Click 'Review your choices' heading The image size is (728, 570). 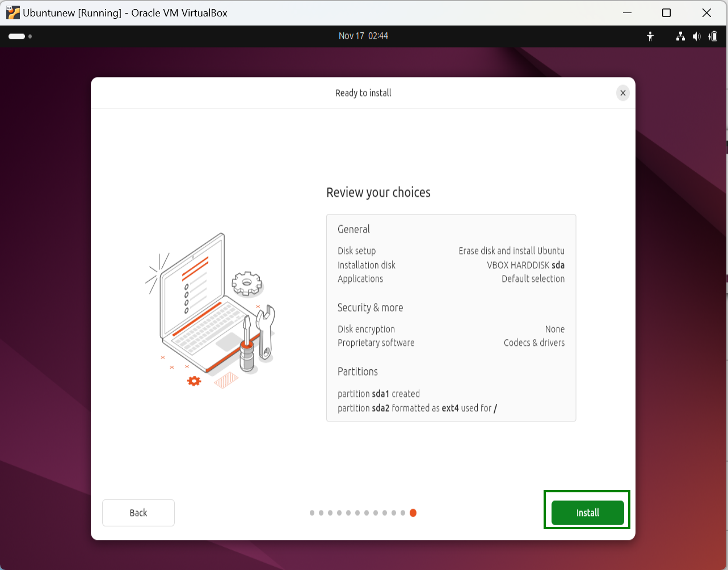[378, 192]
